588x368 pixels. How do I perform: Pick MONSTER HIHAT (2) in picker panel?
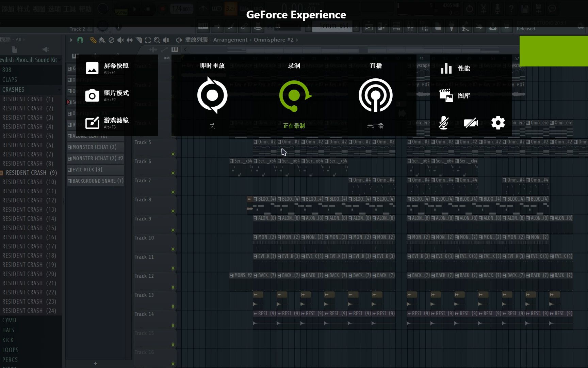click(x=95, y=147)
